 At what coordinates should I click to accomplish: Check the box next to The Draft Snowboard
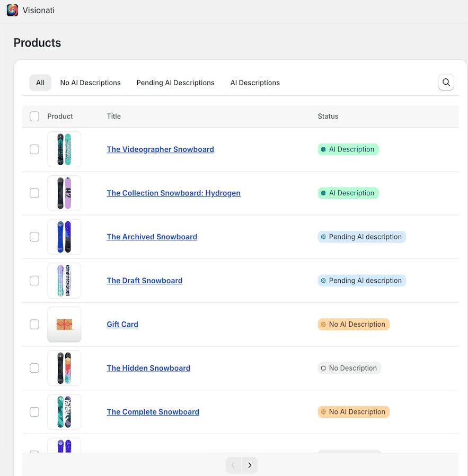pyautogui.click(x=34, y=281)
